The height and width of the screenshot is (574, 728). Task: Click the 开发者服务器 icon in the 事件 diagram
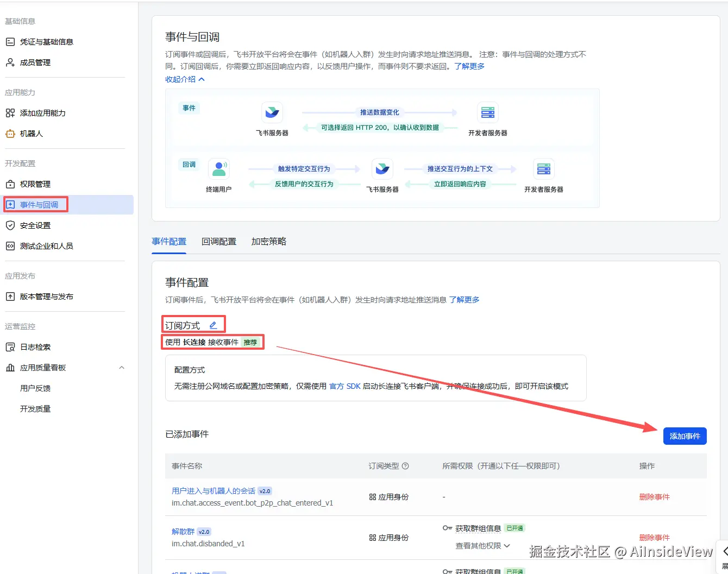[488, 112]
